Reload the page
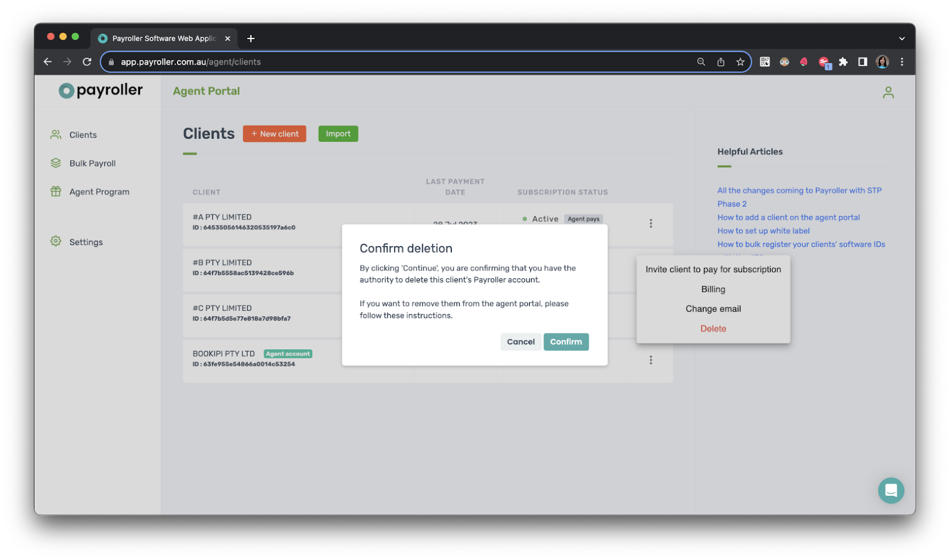 point(87,62)
